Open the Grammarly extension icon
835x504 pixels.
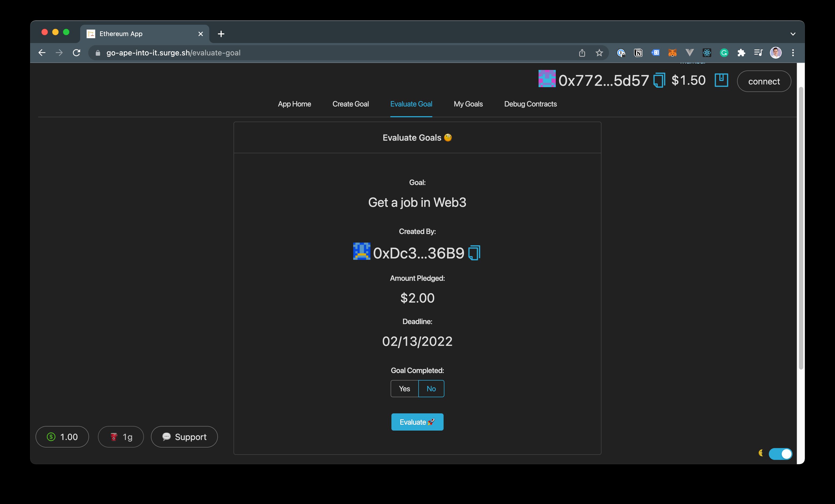724,52
